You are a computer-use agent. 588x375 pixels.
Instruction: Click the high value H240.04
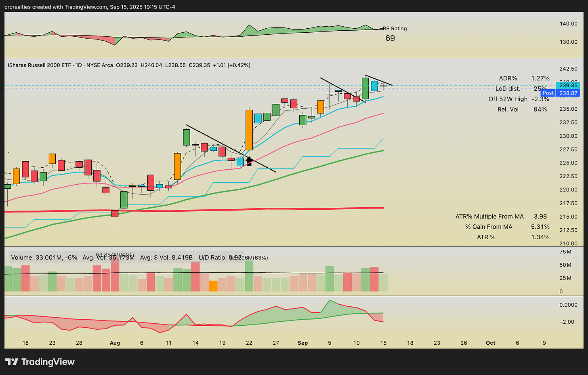click(x=151, y=65)
